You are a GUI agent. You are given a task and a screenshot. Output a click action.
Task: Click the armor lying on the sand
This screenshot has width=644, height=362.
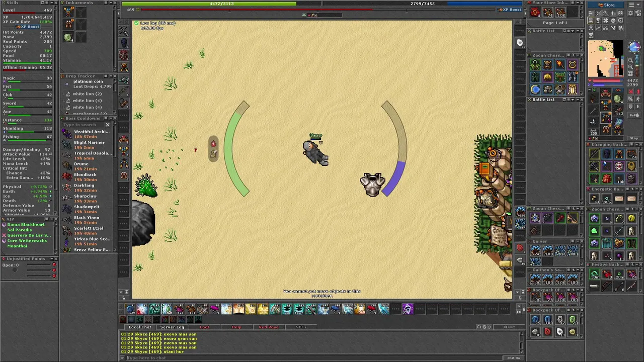point(372,184)
